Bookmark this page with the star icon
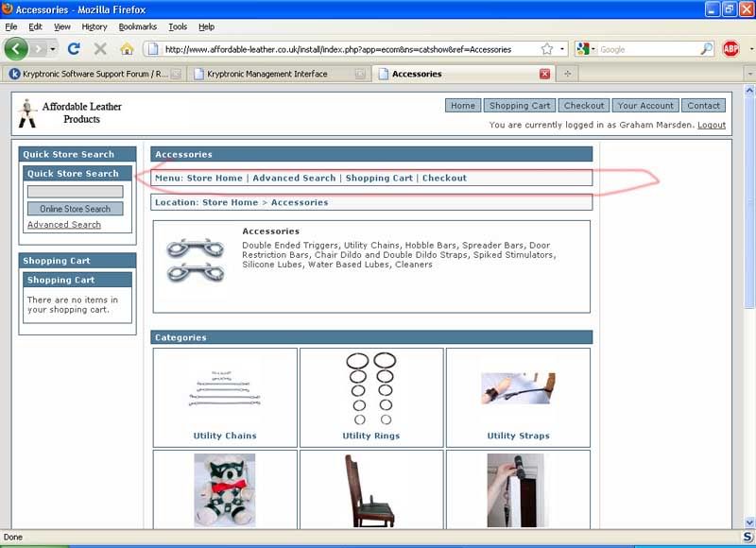Screen dimensions: 756x548 click(547, 49)
